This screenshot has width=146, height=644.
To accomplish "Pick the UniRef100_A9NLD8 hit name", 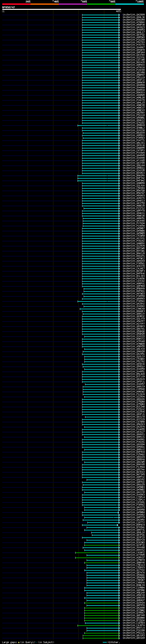I will (x=133, y=98).
